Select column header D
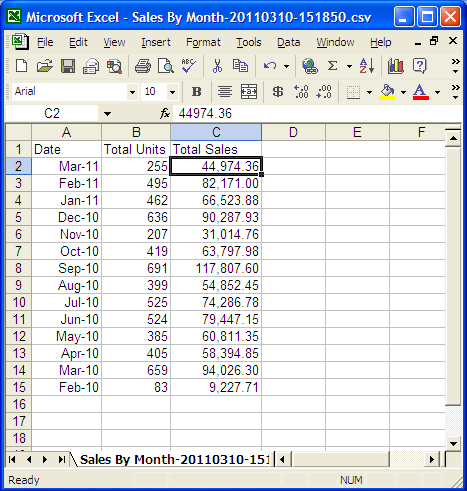Screen dimensions: 467x491 point(293,132)
